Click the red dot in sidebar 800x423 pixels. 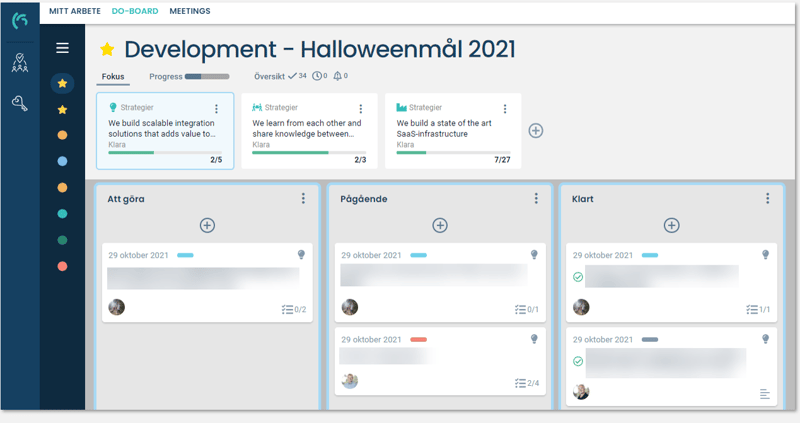[62, 266]
